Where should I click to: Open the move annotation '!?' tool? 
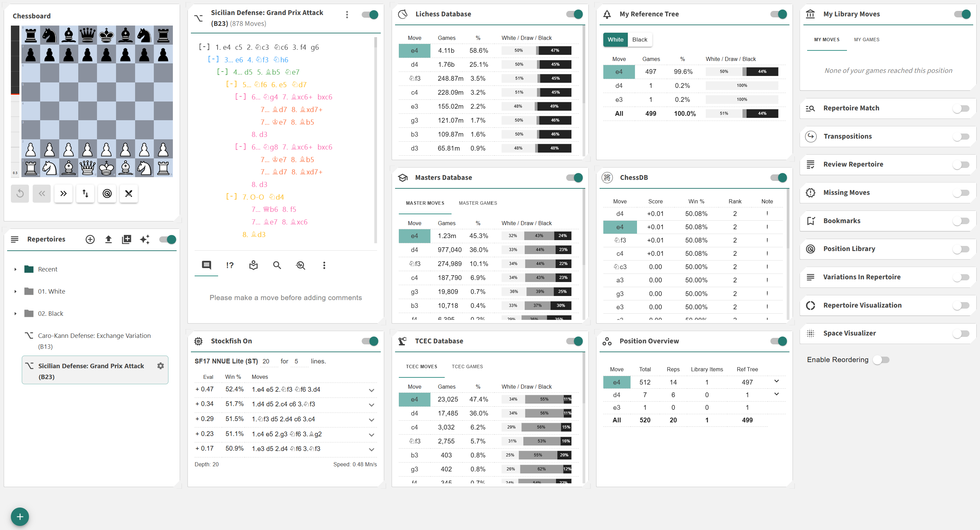pyautogui.click(x=230, y=265)
